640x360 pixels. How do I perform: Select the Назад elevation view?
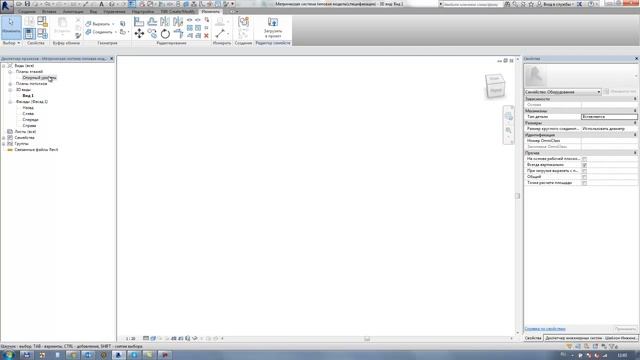pyautogui.click(x=28, y=108)
